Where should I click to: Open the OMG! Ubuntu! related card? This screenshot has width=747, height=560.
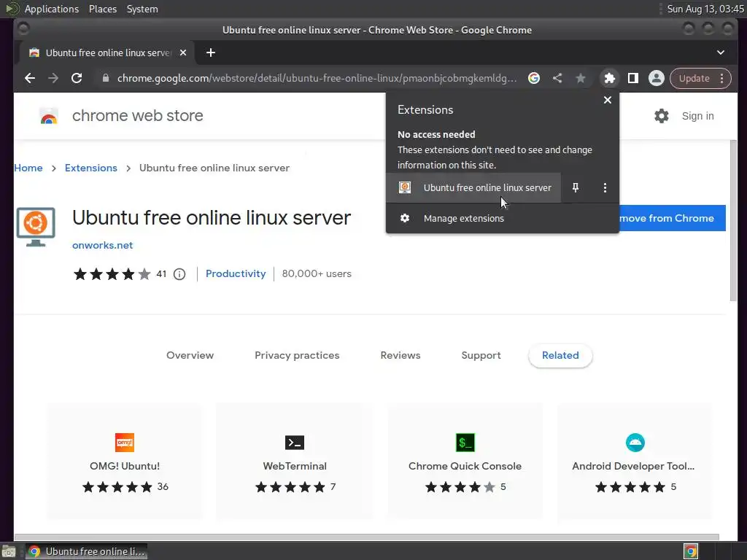(125, 462)
